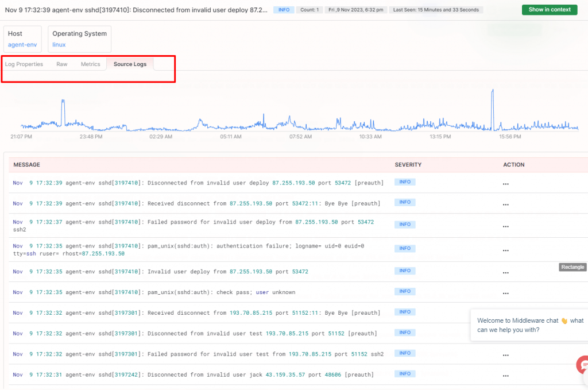
Task: Click IP 43.159.35.57 in the jack row
Action: pos(285,374)
